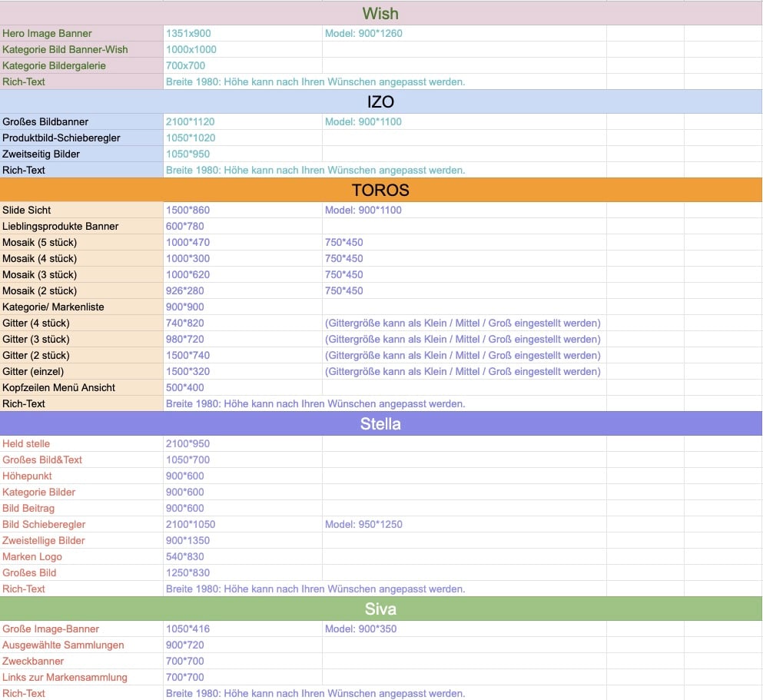The width and height of the screenshot is (763, 700).
Task: Select the 980*720 cell
Action: [x=242, y=339]
